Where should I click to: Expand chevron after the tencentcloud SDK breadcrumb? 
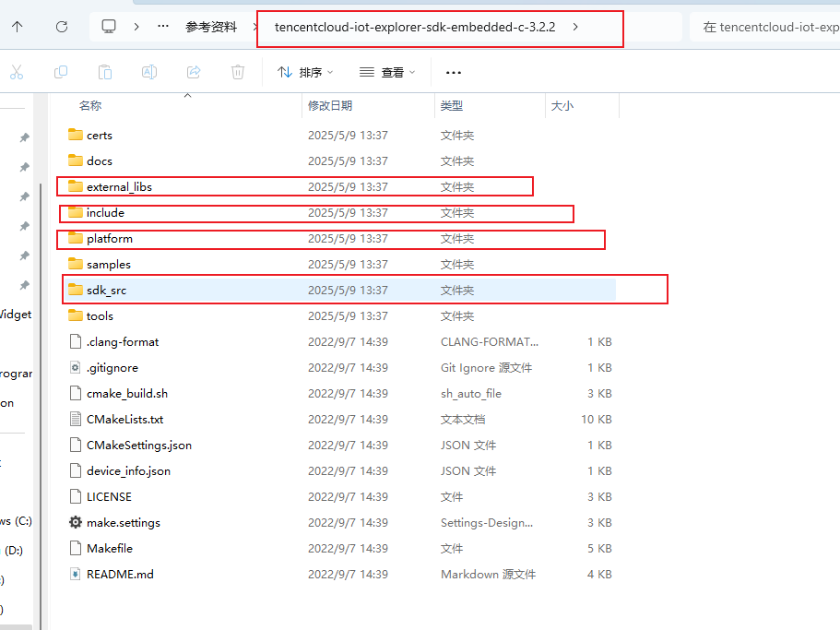coord(575,27)
